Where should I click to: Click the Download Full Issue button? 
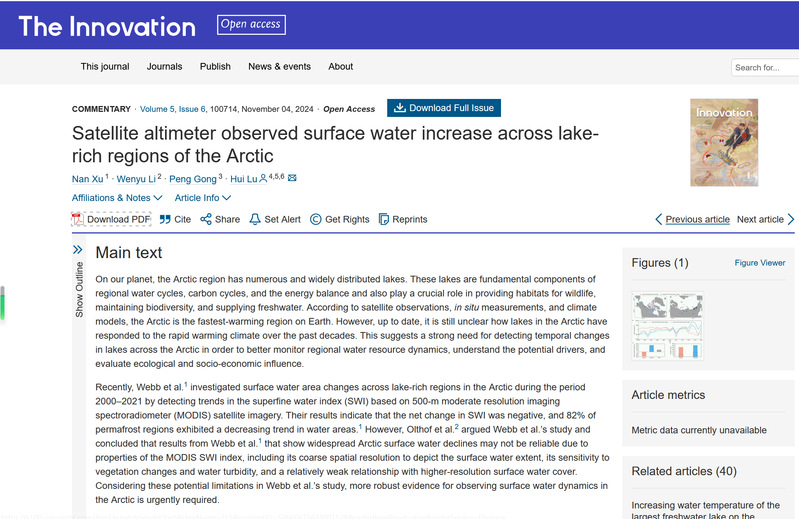[x=443, y=108]
